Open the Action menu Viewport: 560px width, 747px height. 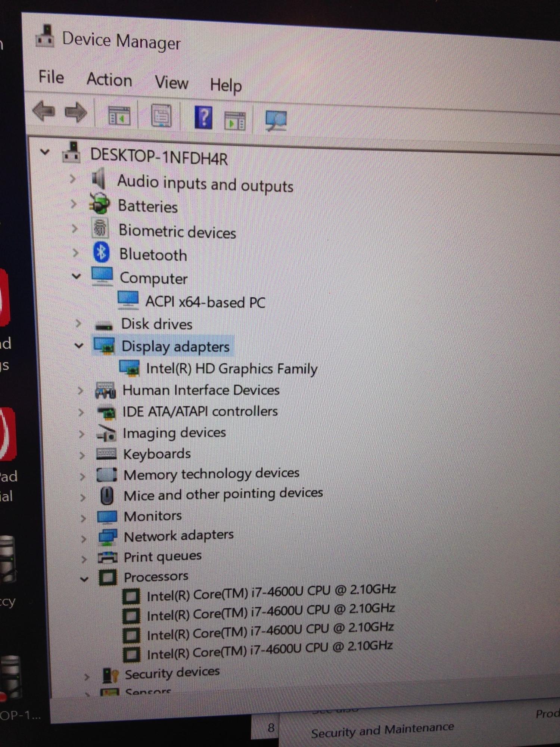pos(109,80)
